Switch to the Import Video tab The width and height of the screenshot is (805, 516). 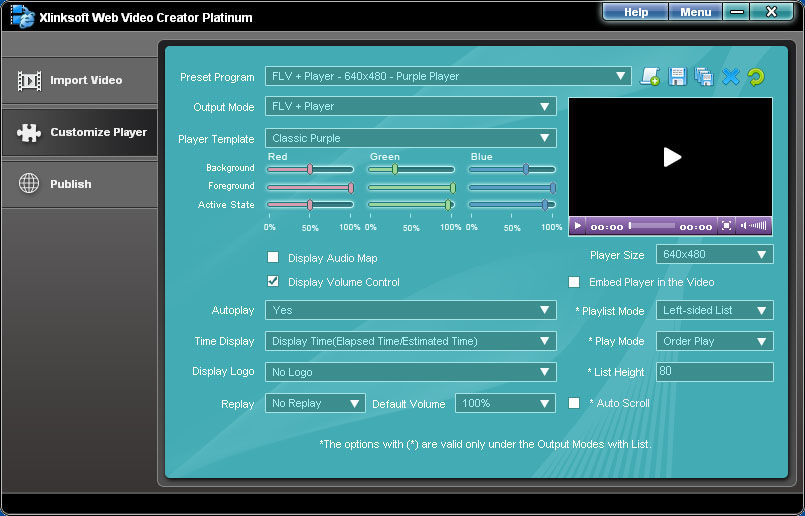[80, 81]
